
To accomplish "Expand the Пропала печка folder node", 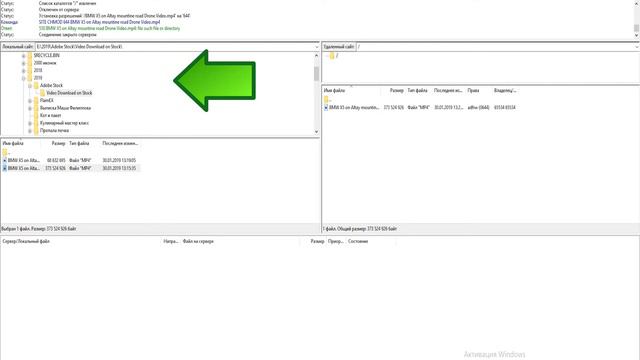I will (30, 131).
